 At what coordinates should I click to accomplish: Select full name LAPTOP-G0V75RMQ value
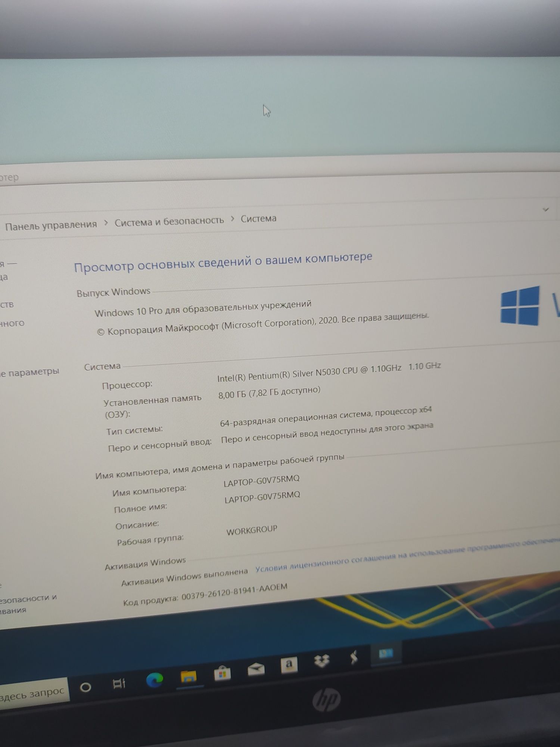pos(262,497)
